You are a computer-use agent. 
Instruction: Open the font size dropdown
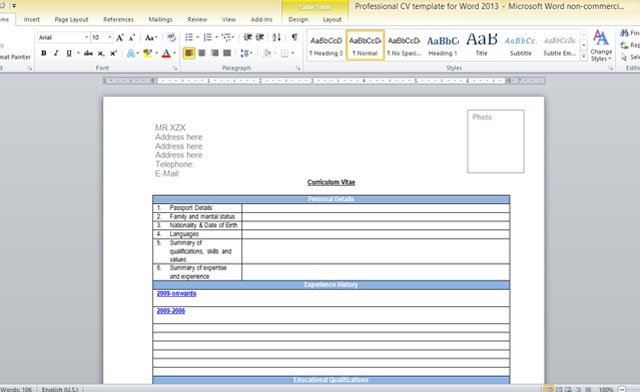point(109,38)
